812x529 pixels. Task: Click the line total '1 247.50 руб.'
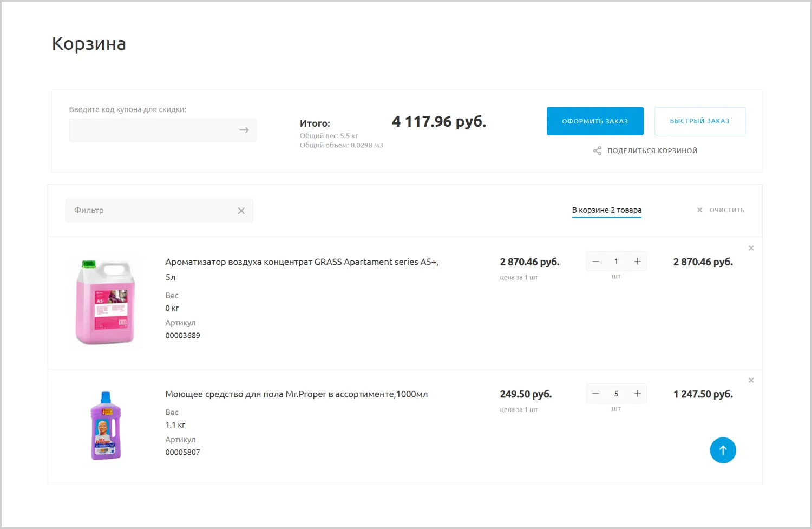point(703,394)
